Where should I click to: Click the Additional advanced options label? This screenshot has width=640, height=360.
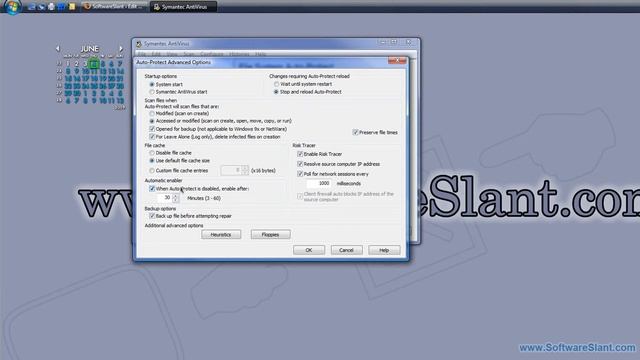[174, 226]
